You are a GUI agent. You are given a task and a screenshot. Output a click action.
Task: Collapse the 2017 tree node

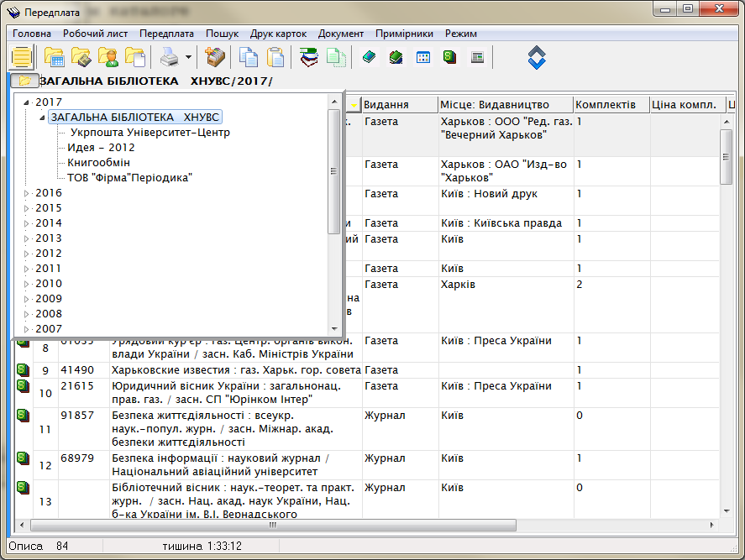coord(27,102)
